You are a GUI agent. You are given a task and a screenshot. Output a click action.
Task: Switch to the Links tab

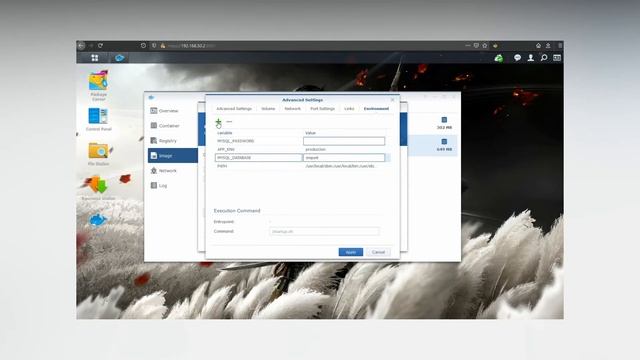pyautogui.click(x=349, y=109)
